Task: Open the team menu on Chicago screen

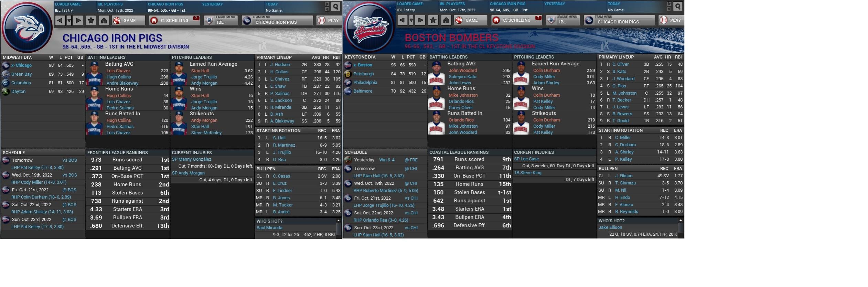Action: point(277,21)
